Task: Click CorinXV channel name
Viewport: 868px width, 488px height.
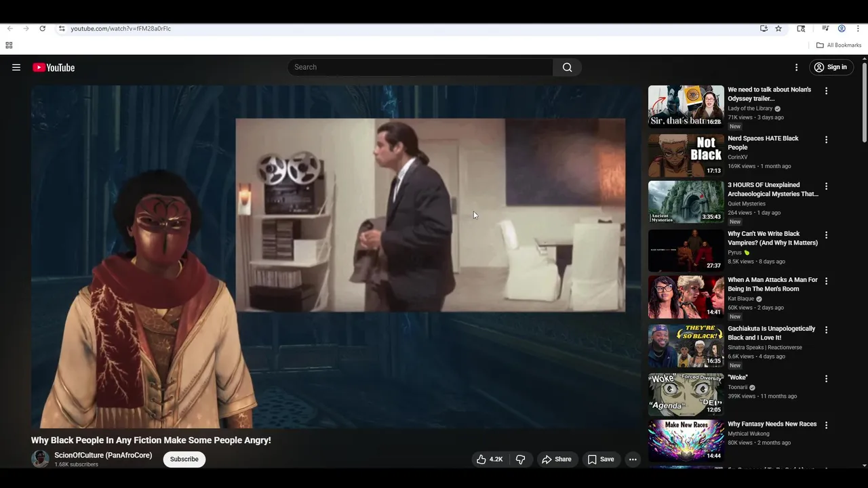Action: 737,157
